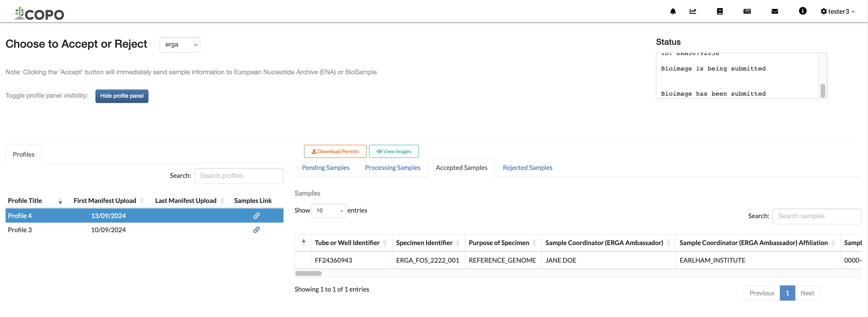
Task: Click 10/09/2024 date in Profile 3 row
Action: point(108,230)
